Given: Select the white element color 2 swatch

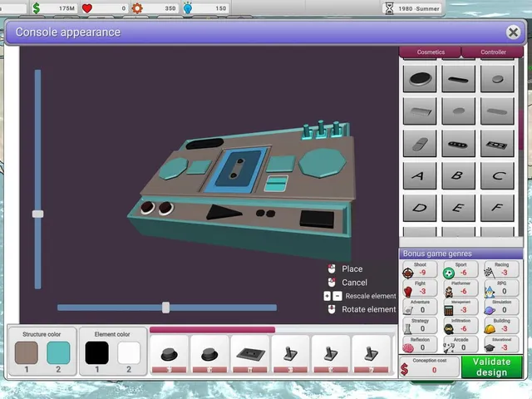Looking at the screenshot, I should [129, 352].
